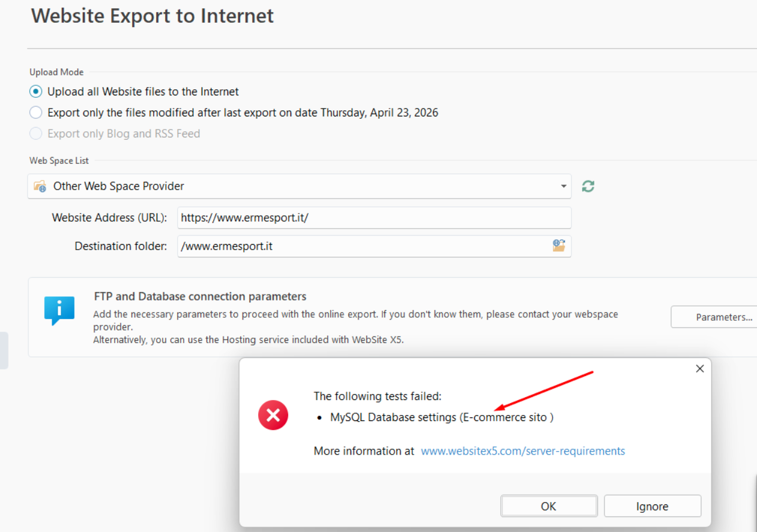Open the websitex5.com/server-requirements link
Image resolution: width=757 pixels, height=532 pixels.
point(523,451)
